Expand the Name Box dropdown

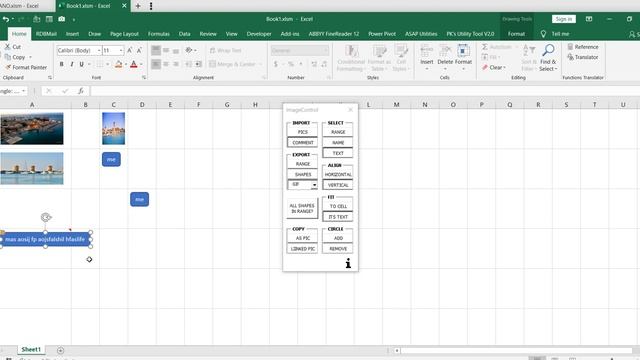(x=24, y=91)
